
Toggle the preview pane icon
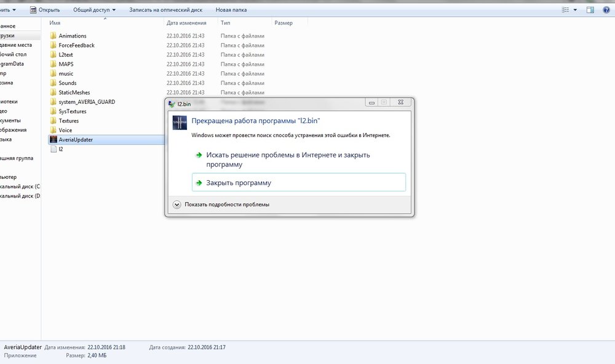click(590, 10)
